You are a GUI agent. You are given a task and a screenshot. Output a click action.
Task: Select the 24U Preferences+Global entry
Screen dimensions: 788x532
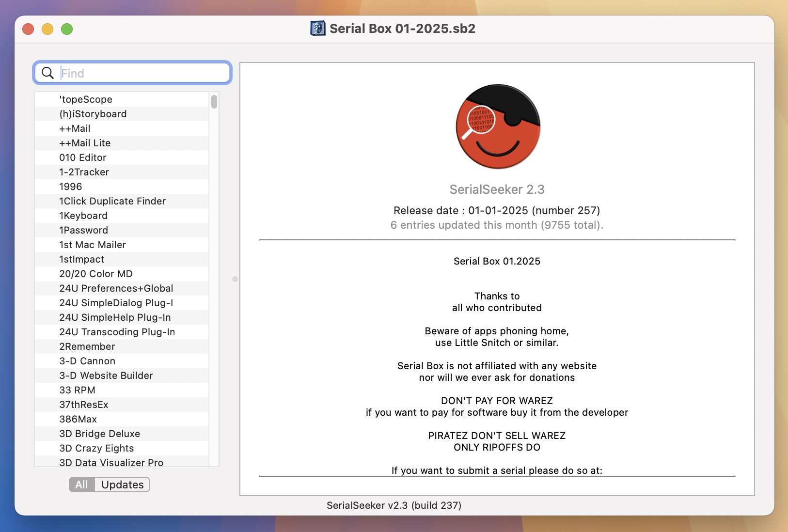tap(122, 288)
